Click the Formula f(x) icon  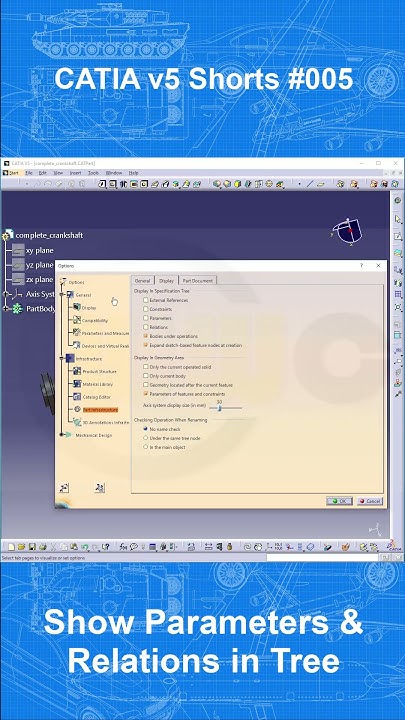[123, 546]
